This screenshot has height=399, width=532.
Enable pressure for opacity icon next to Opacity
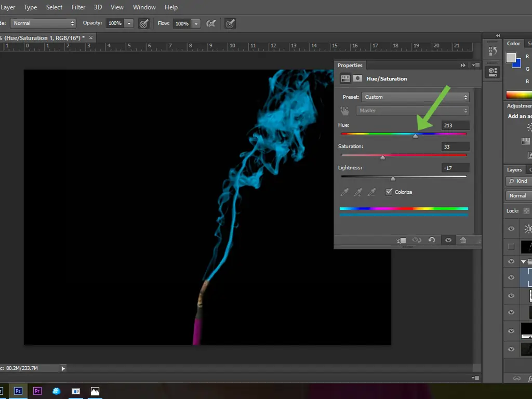point(144,23)
